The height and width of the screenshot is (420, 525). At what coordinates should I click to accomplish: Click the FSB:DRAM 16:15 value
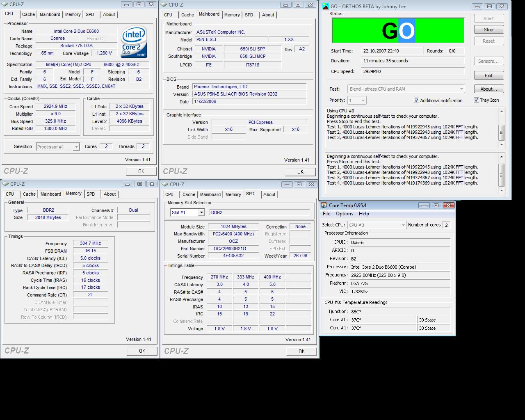90,251
